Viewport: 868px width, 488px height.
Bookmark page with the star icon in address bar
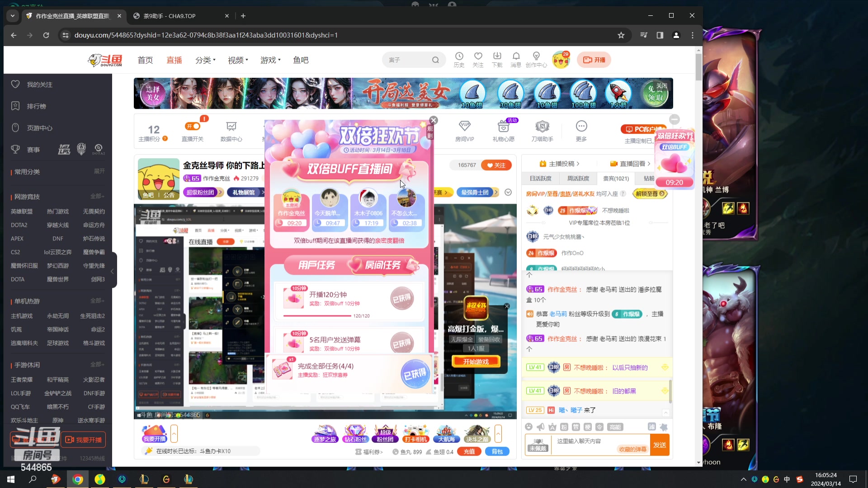(x=621, y=35)
